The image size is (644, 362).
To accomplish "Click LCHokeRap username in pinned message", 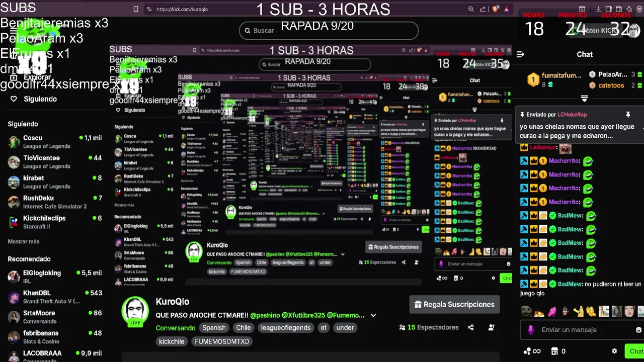I will 572,115.
